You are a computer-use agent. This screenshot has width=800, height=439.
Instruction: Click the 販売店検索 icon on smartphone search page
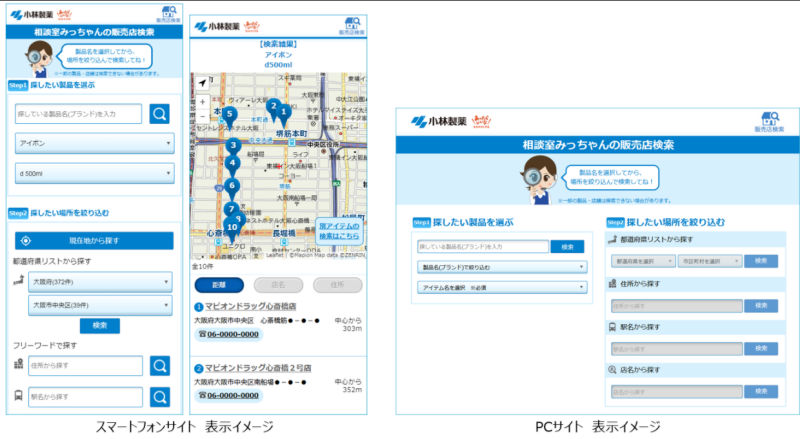click(168, 14)
